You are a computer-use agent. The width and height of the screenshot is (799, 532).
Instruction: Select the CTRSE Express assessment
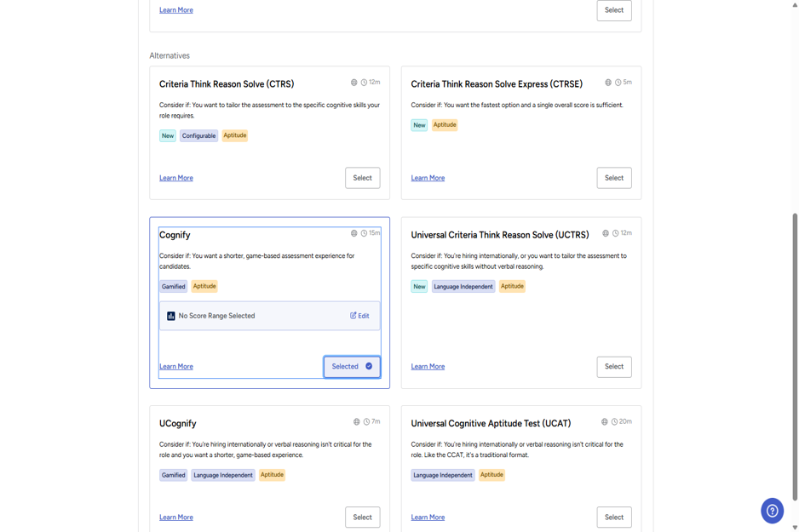tap(614, 178)
